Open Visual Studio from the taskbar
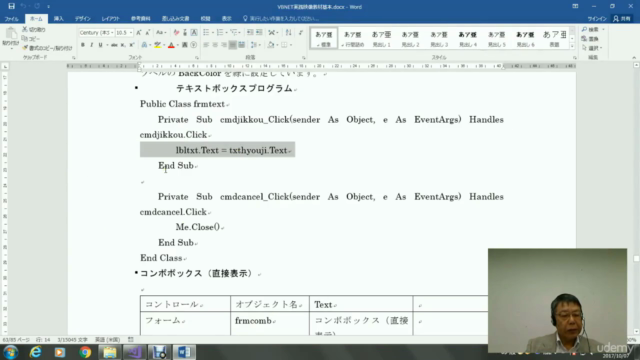This screenshot has width=640, height=360. (x=135, y=352)
